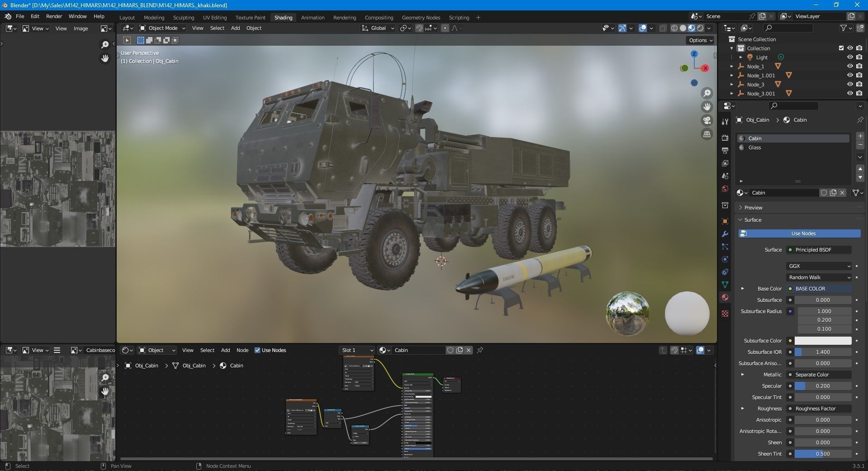
Task: Click the Principled BSDF surface field
Action: pyautogui.click(x=819, y=250)
